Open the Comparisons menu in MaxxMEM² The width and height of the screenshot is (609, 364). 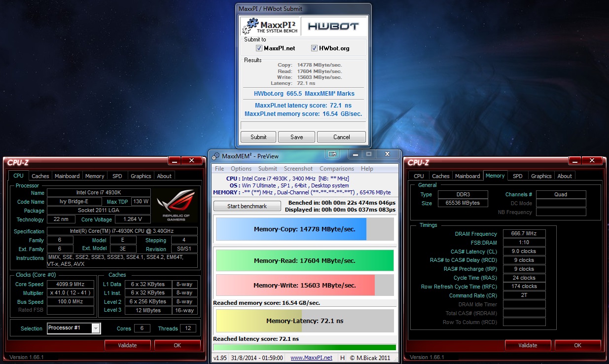(x=337, y=169)
